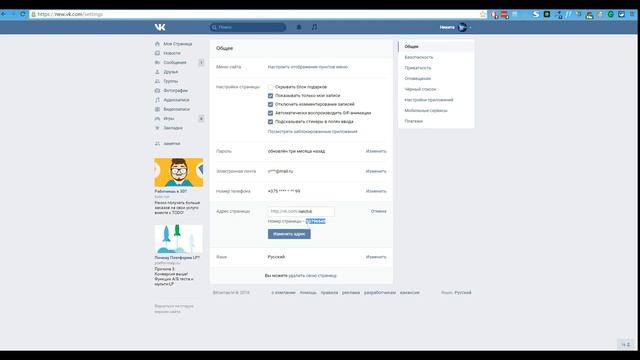This screenshot has height=360, width=640.
Task: Click the VK search field
Action: point(248,27)
